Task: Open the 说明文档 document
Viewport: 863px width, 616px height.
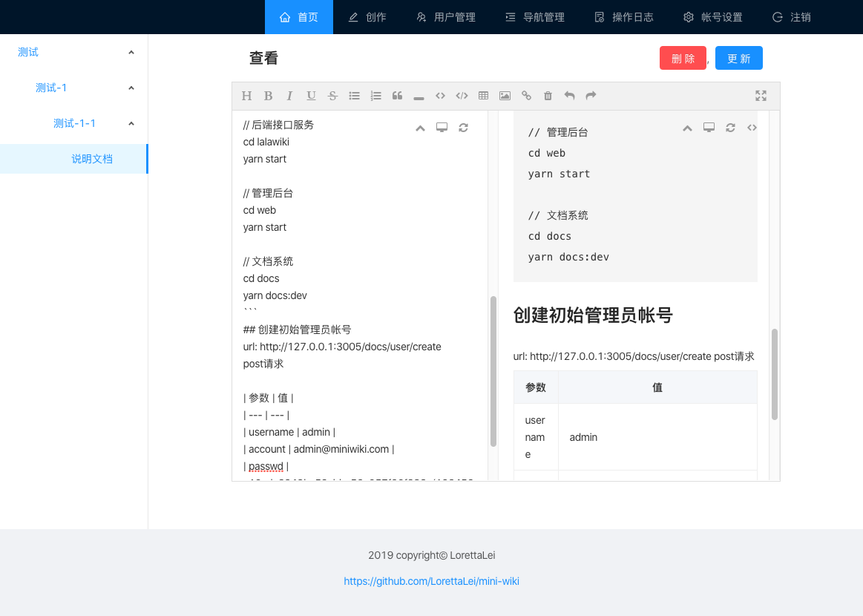Action: click(73, 159)
